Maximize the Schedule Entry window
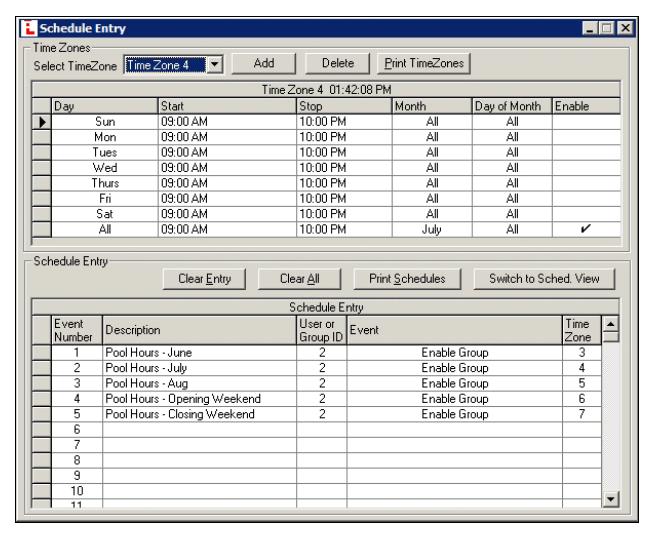Image resolution: width=653 pixels, height=538 pixels. point(607,28)
